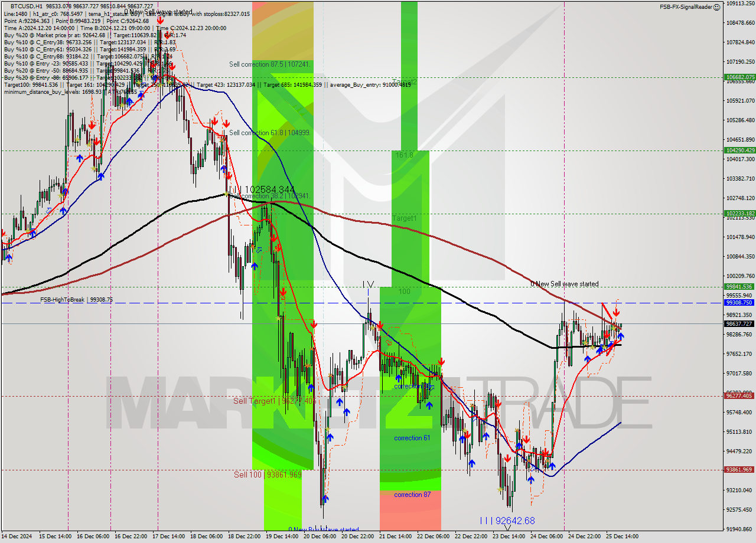Click the '14 Dec 2024' date label
The height and width of the screenshot is (543, 756).
point(18,537)
